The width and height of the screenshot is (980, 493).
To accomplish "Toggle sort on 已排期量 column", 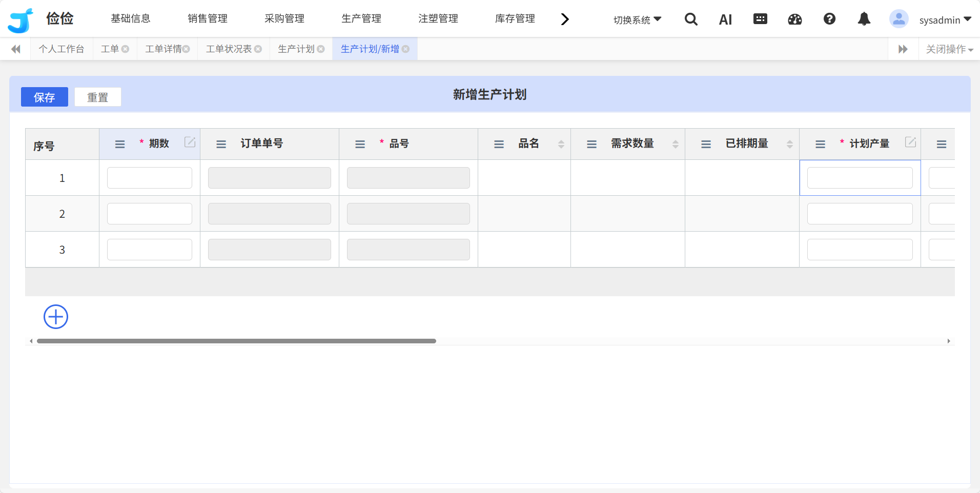I will tap(790, 145).
